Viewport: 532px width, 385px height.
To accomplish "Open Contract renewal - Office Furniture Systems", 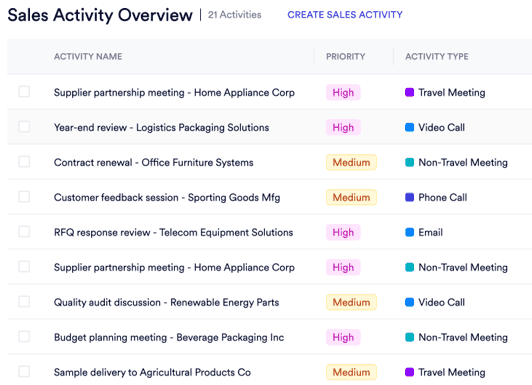I will click(x=154, y=162).
